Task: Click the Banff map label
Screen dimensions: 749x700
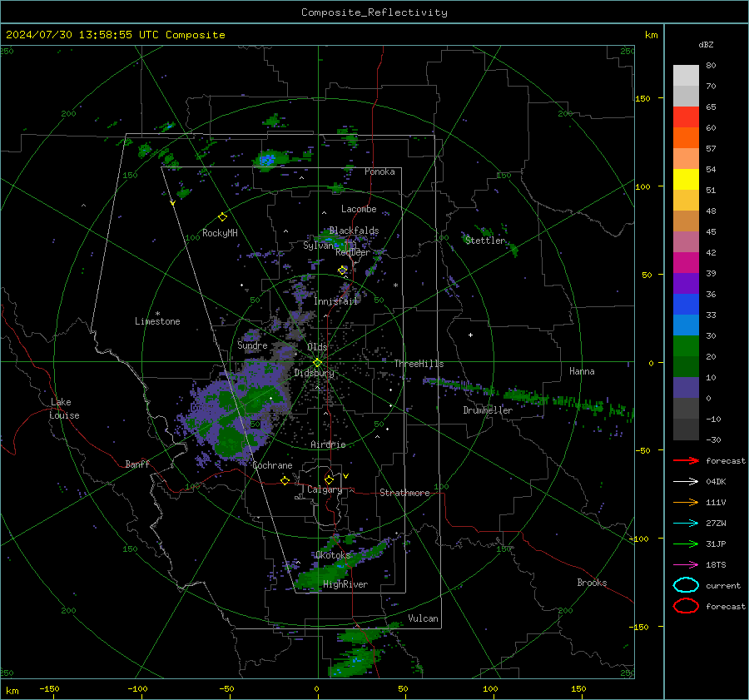Action: [137, 464]
